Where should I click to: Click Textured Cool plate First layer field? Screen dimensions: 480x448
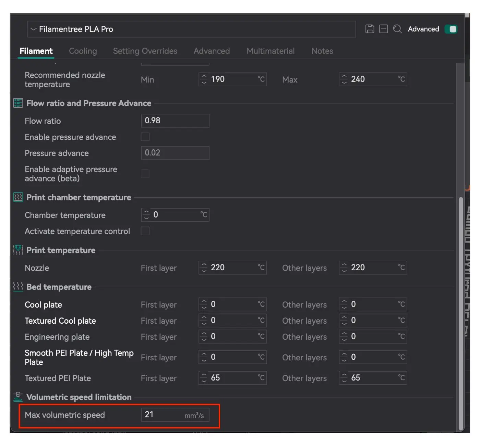pos(233,320)
